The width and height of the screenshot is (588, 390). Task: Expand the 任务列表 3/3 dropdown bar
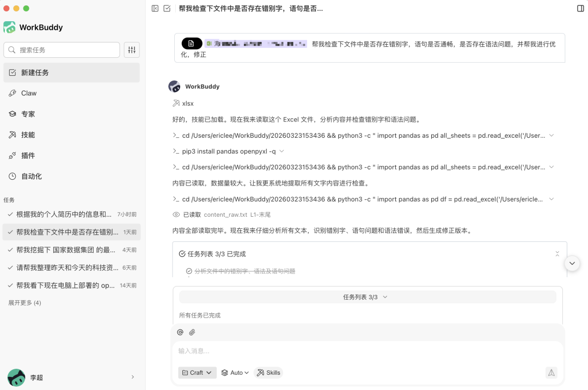[x=367, y=297]
